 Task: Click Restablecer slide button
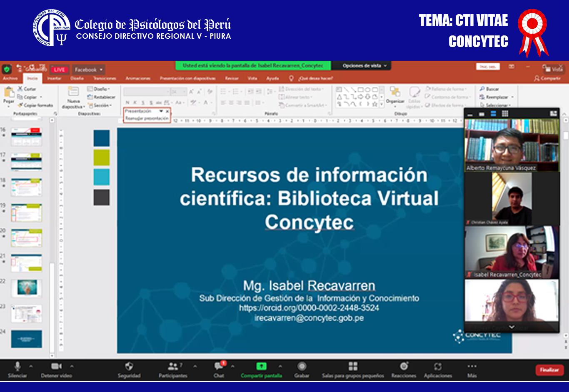click(101, 97)
